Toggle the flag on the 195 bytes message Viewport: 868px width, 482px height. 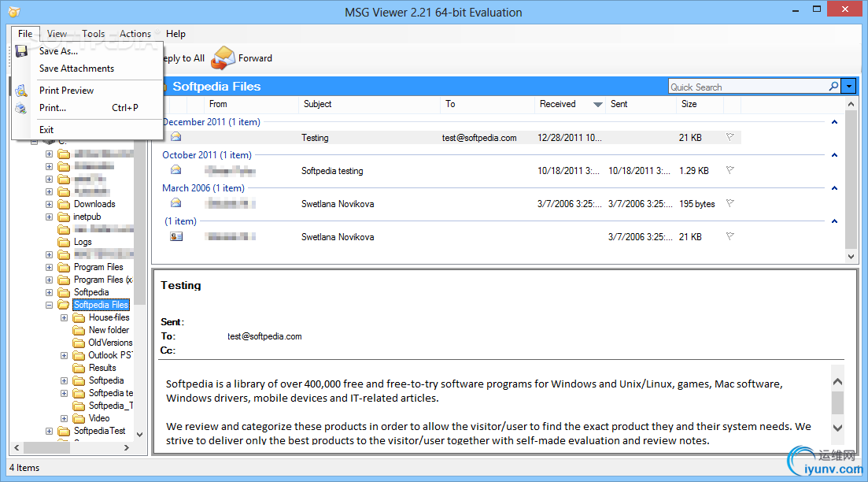730,203
